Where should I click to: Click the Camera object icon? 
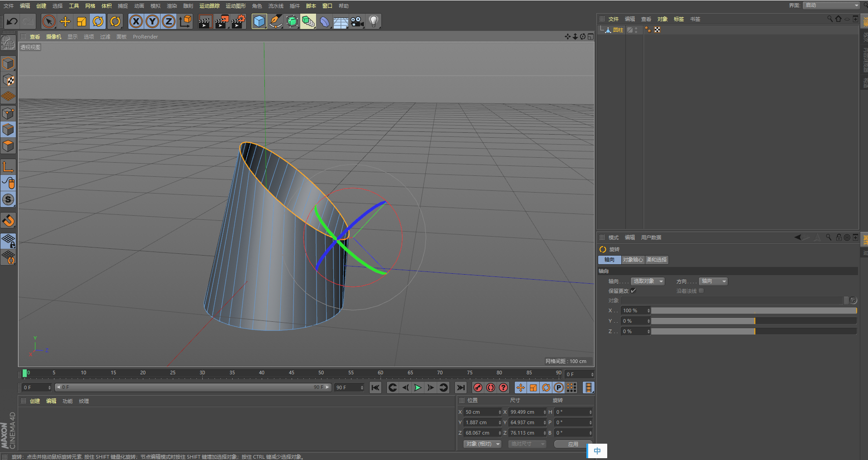pos(357,21)
